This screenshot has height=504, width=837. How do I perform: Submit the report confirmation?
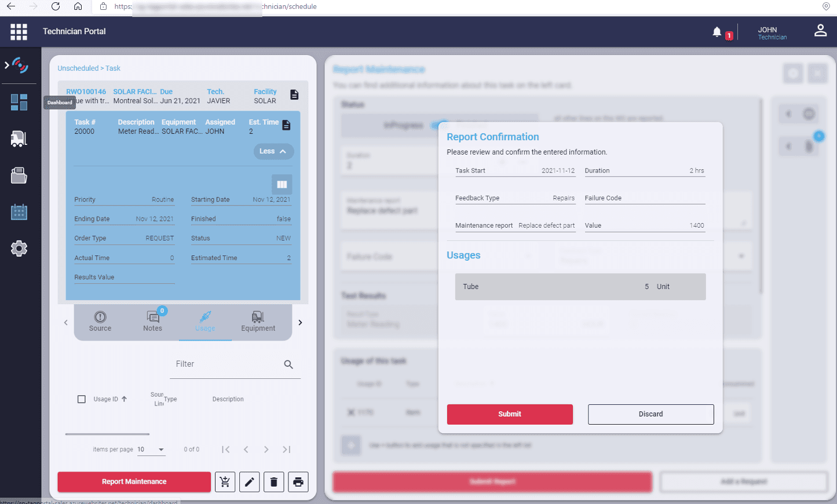(510, 414)
